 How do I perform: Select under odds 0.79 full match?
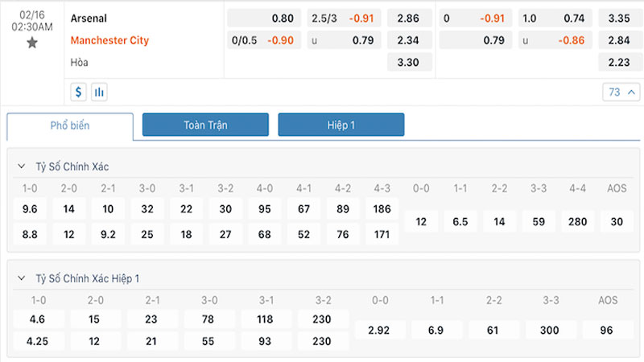[344, 40]
